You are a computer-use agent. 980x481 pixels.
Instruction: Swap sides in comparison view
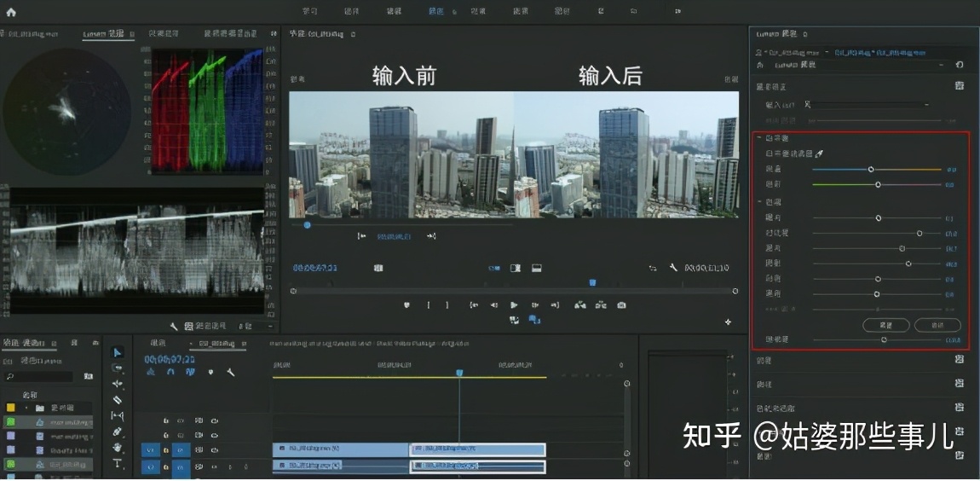(x=653, y=268)
